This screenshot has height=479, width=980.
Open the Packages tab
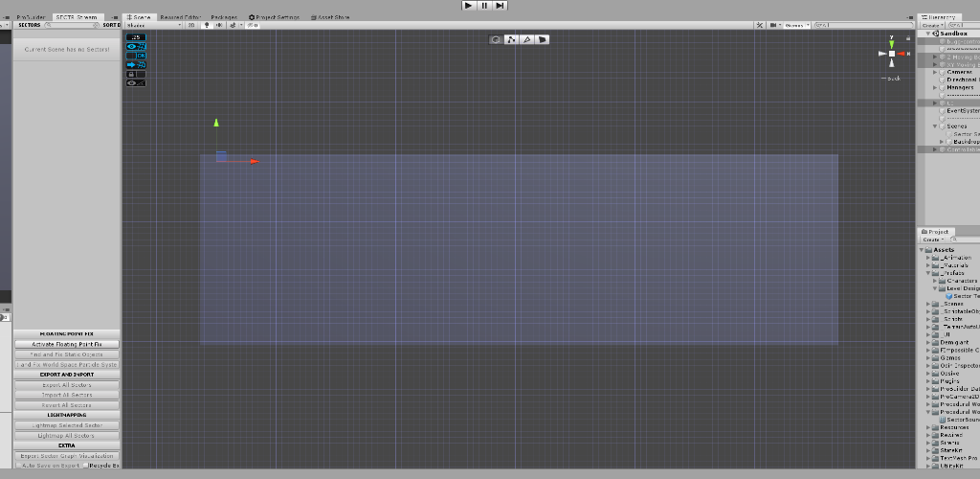[224, 17]
